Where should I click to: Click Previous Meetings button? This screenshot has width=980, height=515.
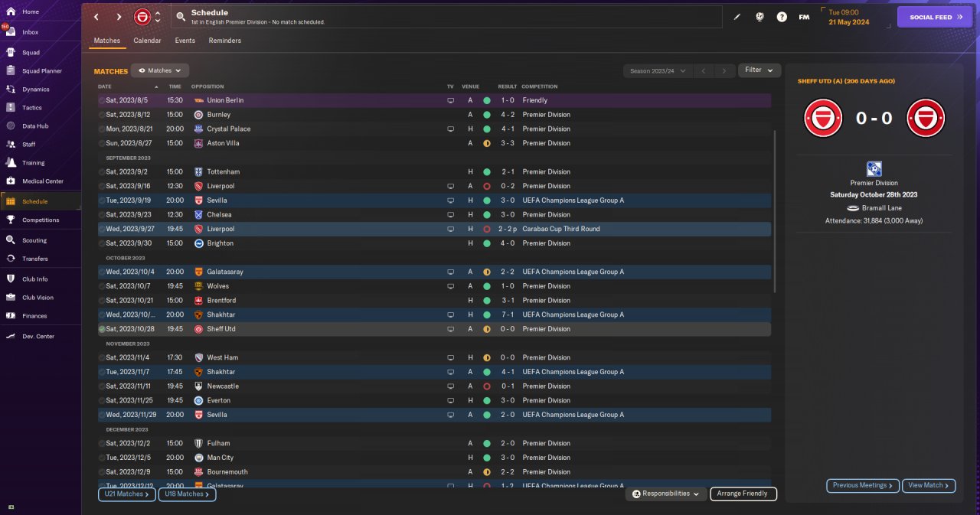click(x=861, y=485)
